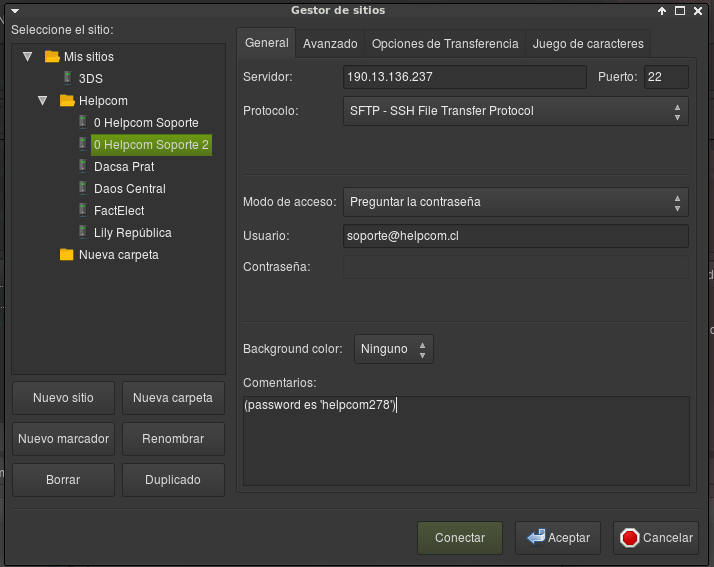Select the 3DS site entry
Image resolution: width=714 pixels, height=567 pixels.
pyautogui.click(x=91, y=79)
